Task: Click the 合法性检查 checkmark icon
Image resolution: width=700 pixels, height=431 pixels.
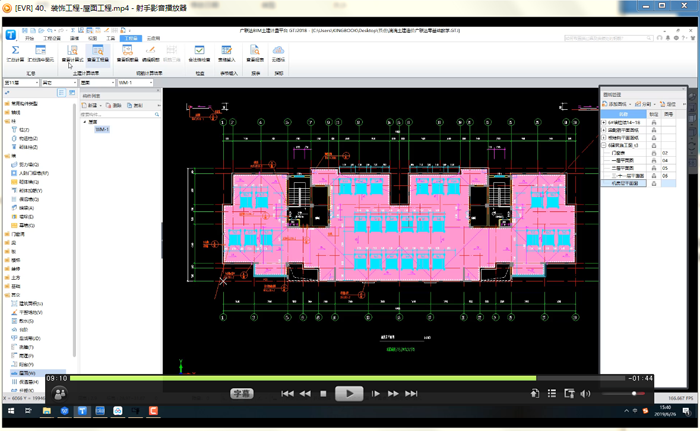Action: point(199,50)
